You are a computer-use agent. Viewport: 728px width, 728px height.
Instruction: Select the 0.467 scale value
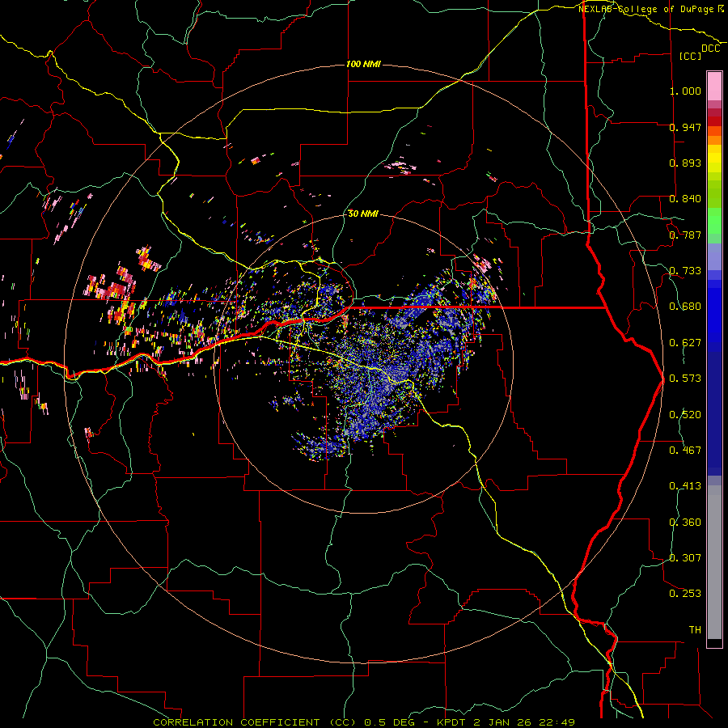(685, 451)
